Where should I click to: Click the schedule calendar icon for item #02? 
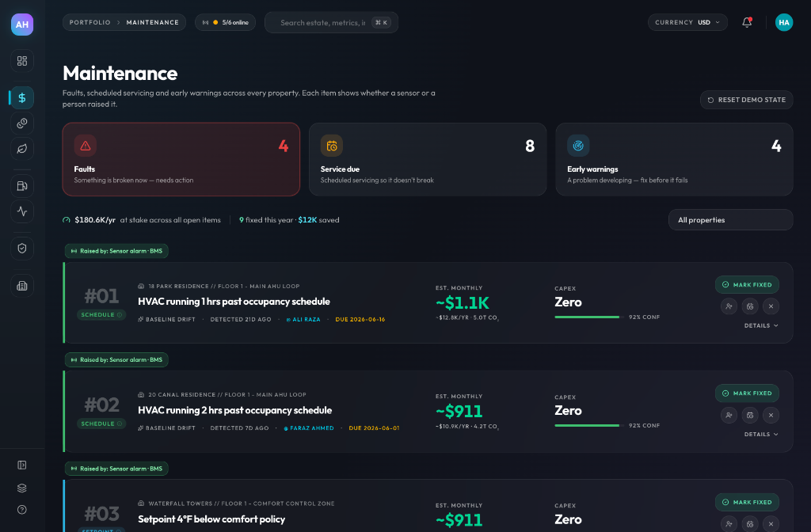750,415
